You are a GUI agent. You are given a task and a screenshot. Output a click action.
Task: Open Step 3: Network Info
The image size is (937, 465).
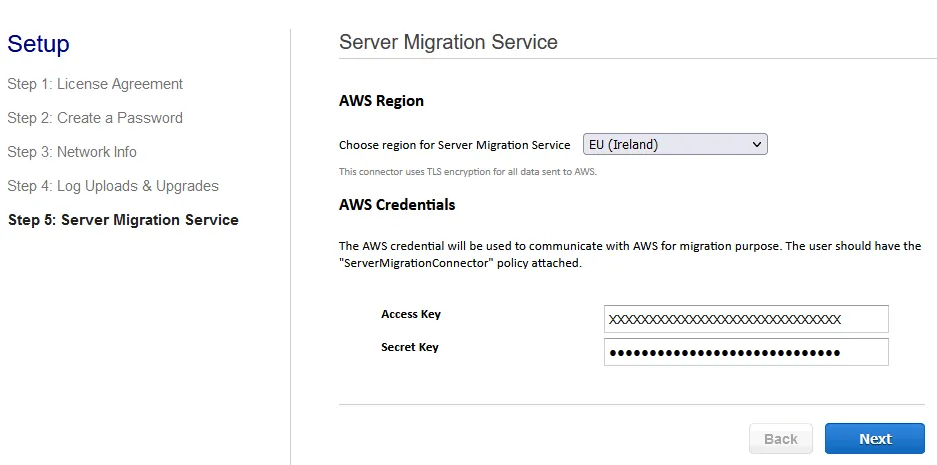click(72, 152)
